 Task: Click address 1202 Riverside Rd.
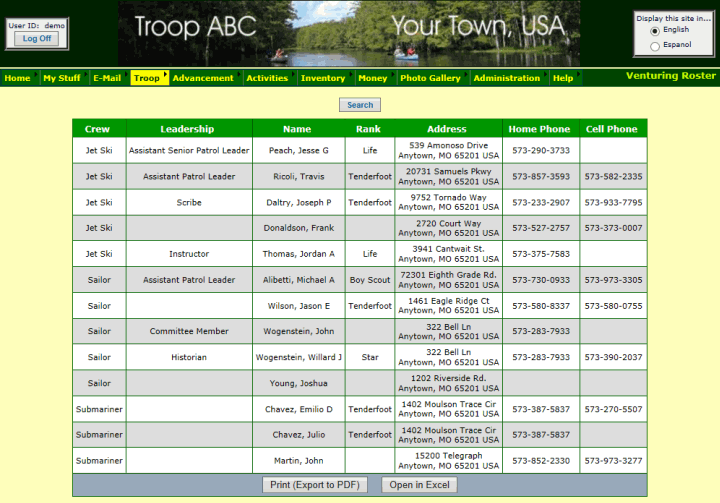(x=449, y=378)
